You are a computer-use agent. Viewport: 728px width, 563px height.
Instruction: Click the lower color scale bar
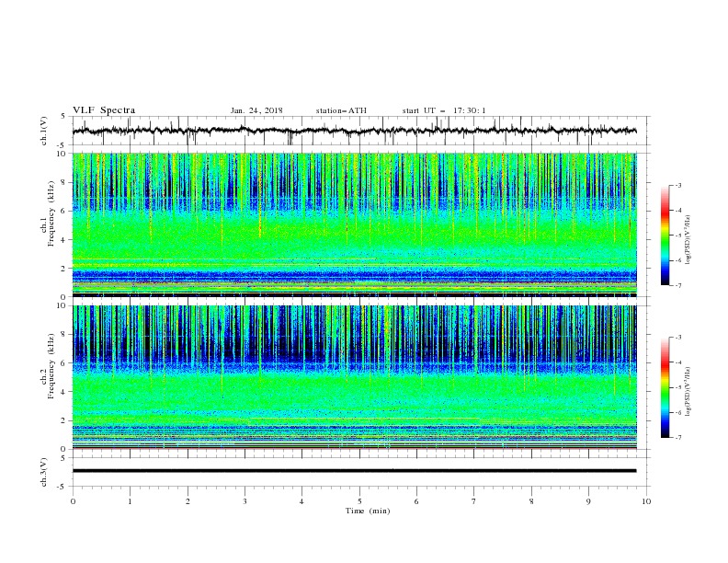(x=665, y=387)
